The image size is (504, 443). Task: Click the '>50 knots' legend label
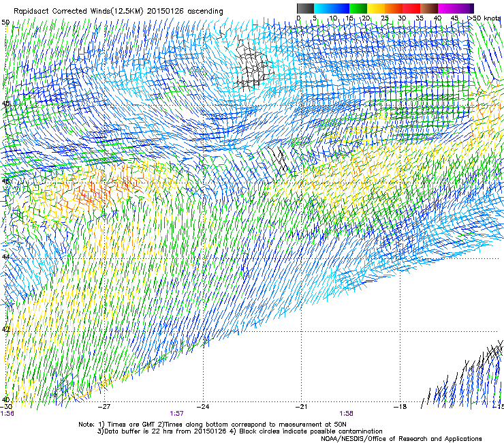[x=484, y=18]
